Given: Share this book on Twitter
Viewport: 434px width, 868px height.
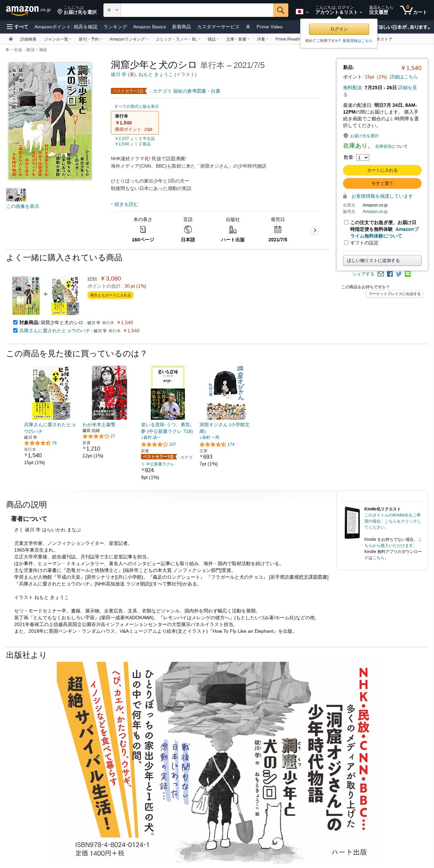Looking at the screenshot, I should 399,274.
